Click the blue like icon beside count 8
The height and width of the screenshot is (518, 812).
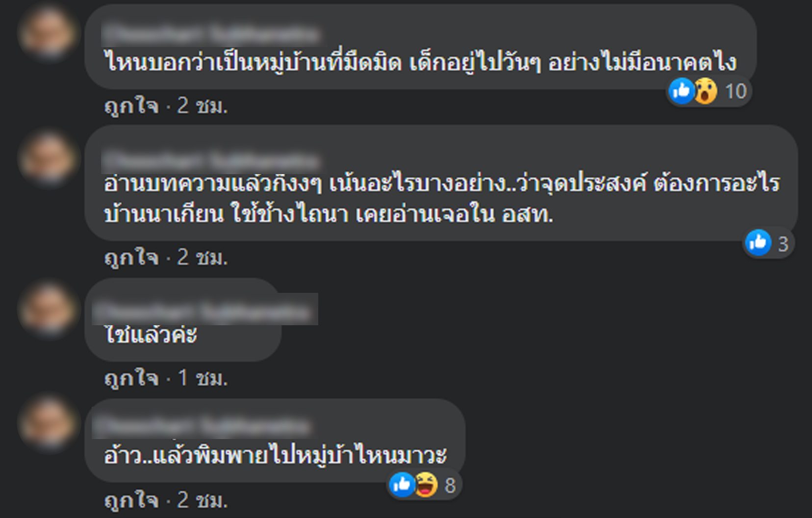click(402, 485)
